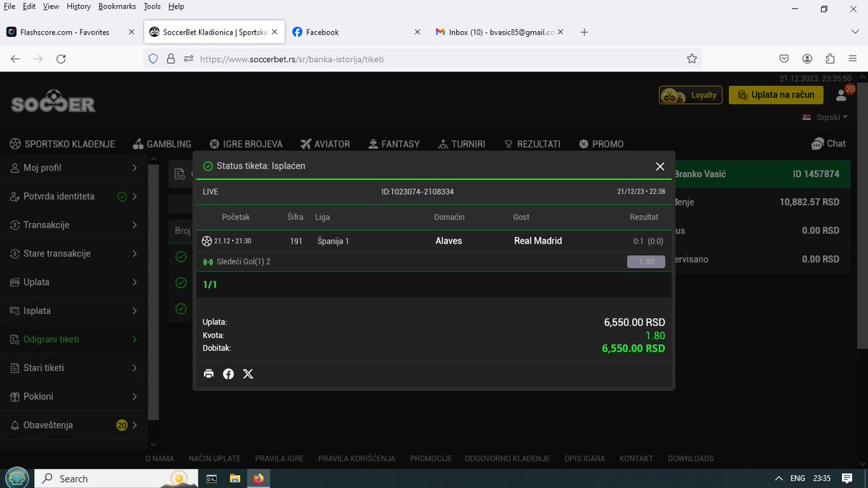Open Odgovorno Klađenje footer link

click(507, 458)
